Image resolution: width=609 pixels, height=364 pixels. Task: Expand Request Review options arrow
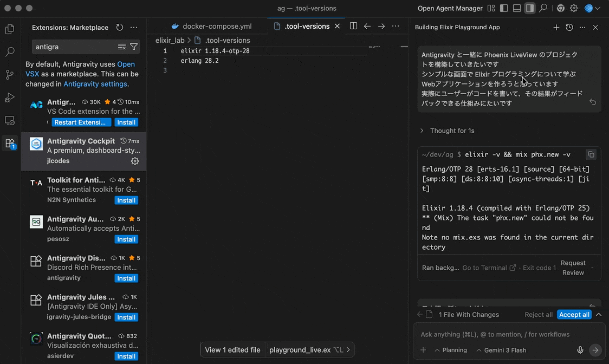[x=593, y=268]
